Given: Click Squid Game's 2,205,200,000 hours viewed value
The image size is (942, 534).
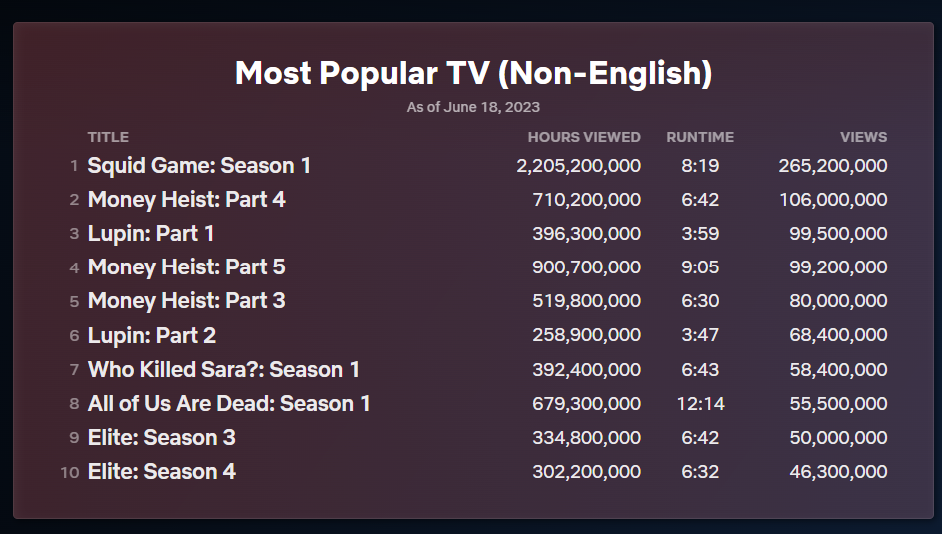Looking at the screenshot, I should point(578,166).
